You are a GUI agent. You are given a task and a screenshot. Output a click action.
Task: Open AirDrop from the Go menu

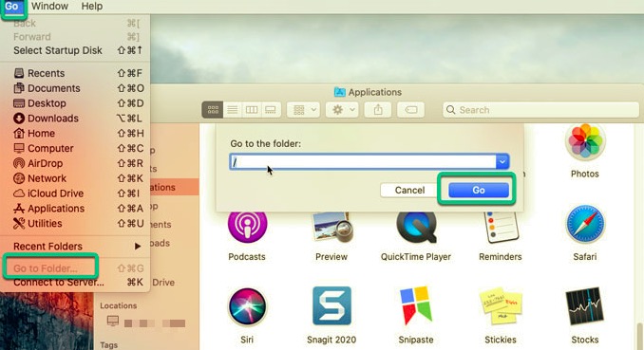click(75, 163)
